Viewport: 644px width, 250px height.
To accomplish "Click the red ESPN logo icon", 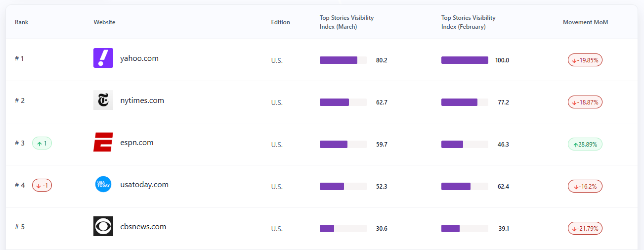I will tap(103, 142).
